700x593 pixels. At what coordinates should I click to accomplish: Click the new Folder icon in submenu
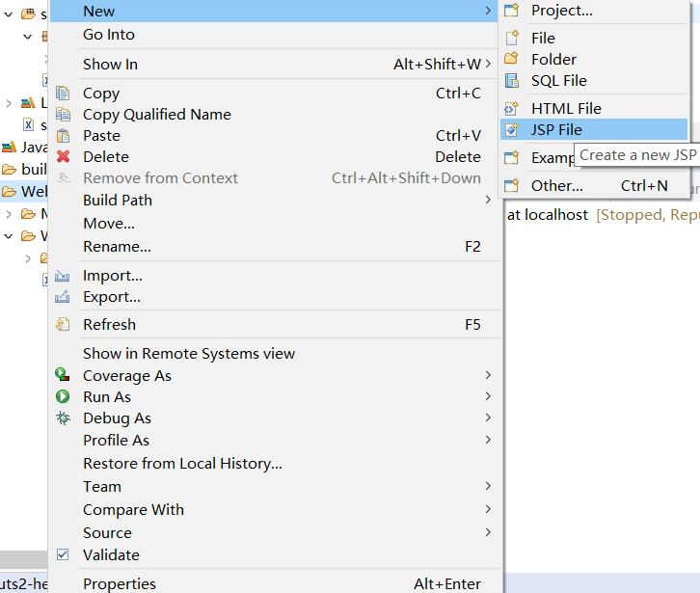[x=511, y=59]
